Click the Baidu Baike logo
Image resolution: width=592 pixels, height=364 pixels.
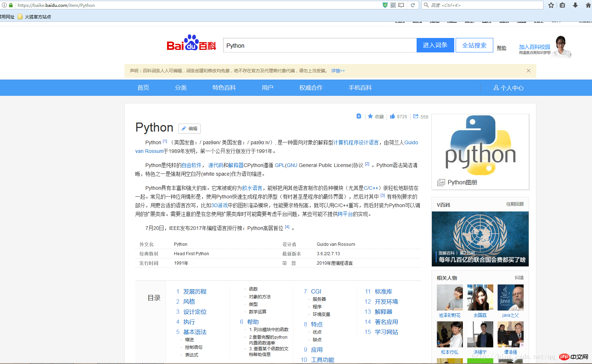click(191, 43)
